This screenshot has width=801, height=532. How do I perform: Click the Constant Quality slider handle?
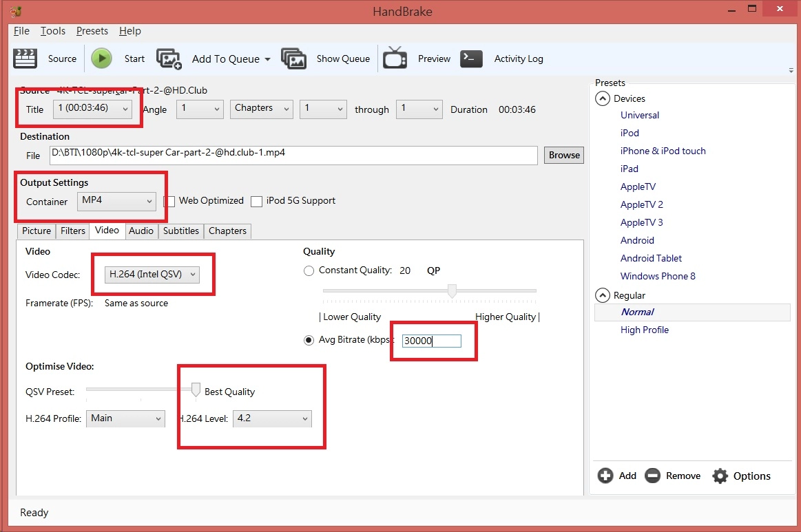(x=452, y=291)
